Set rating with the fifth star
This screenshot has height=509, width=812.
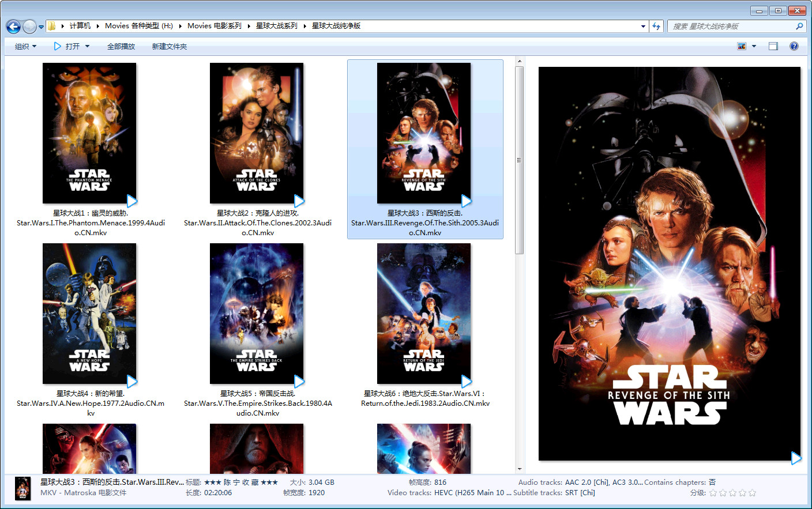752,493
